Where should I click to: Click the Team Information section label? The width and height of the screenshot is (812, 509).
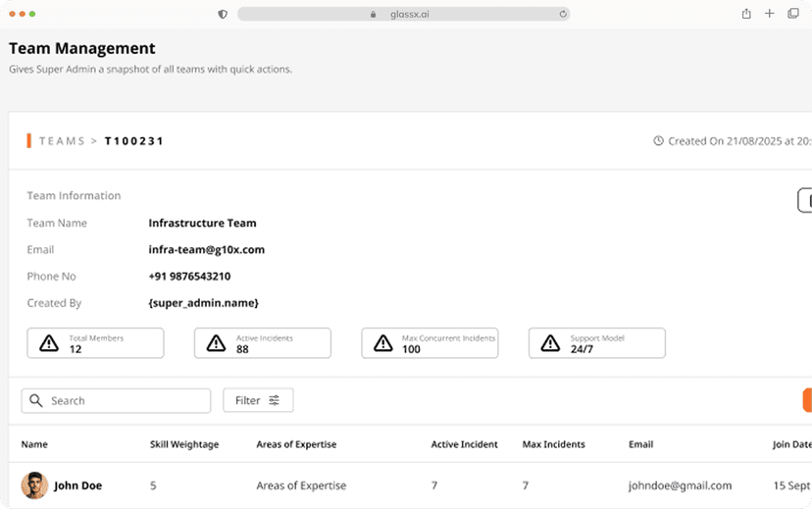74,196
